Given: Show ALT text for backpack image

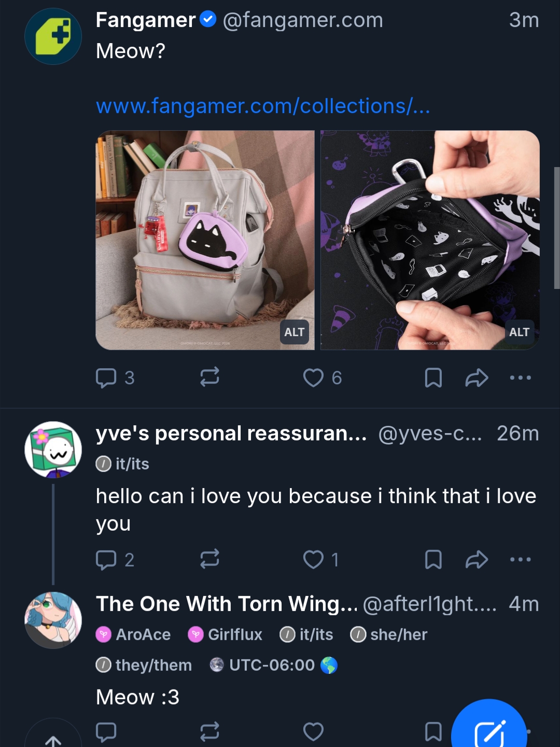Looking at the screenshot, I should coord(295,333).
